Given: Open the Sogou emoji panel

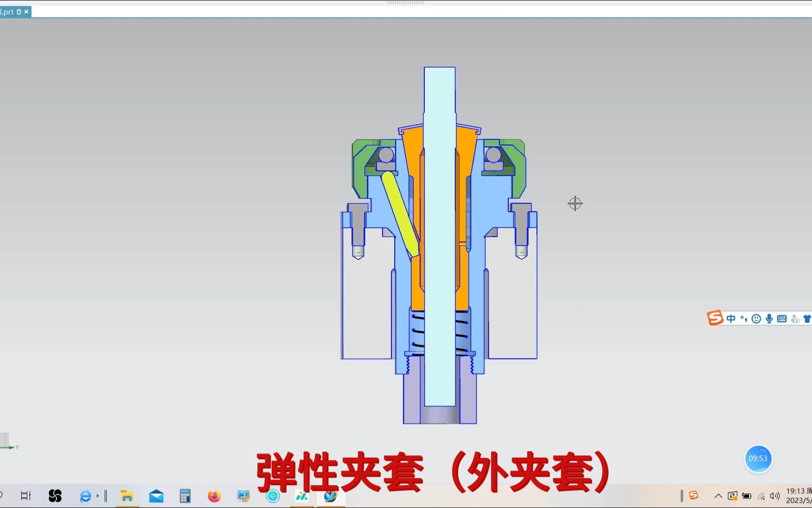Looking at the screenshot, I should click(756, 319).
